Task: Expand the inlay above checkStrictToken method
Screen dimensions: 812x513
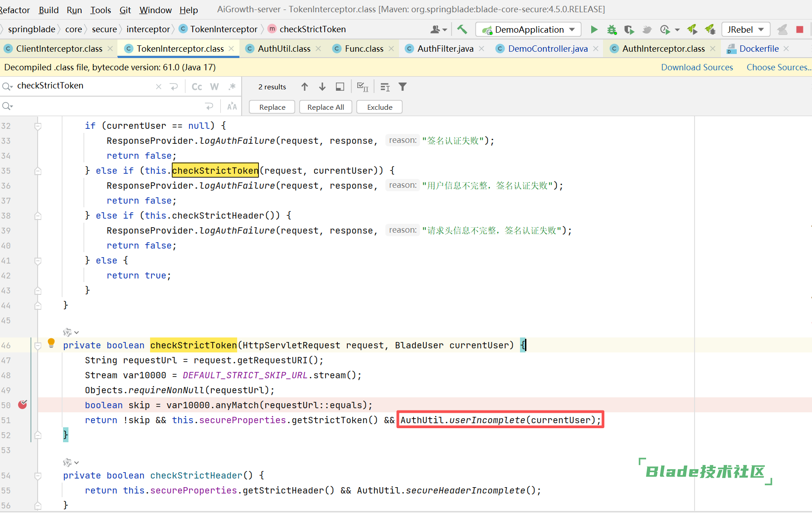Action: click(x=71, y=332)
